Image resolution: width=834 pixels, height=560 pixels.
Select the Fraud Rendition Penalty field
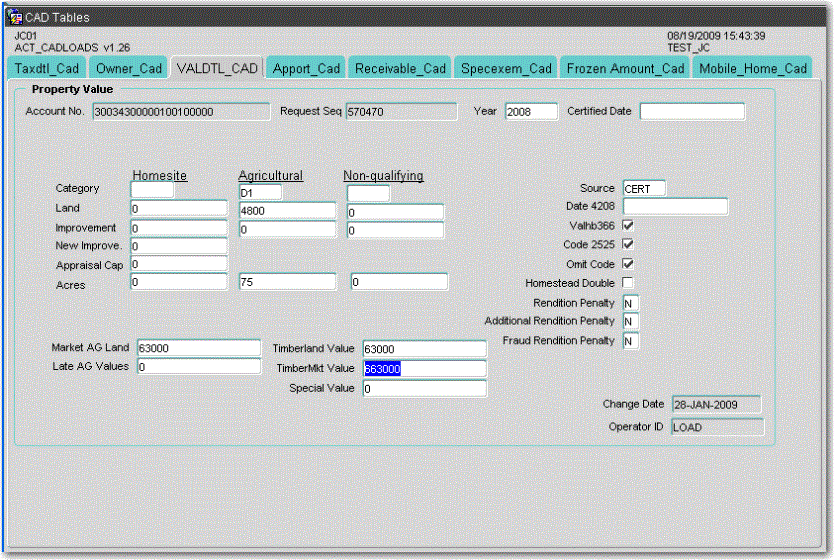pos(630,341)
